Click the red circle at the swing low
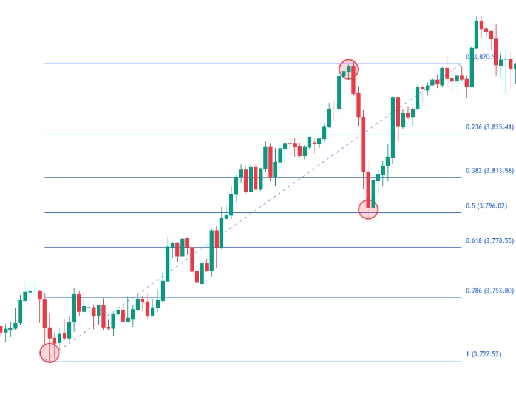Image resolution: width=516 pixels, height=420 pixels. coord(49,353)
